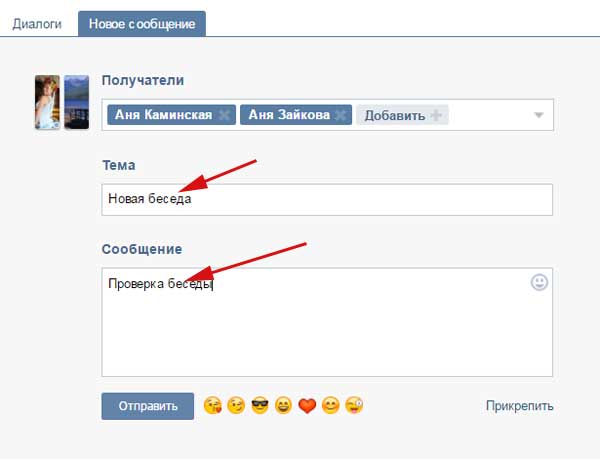Focus the Тема subject field
600x459 pixels.
click(327, 199)
